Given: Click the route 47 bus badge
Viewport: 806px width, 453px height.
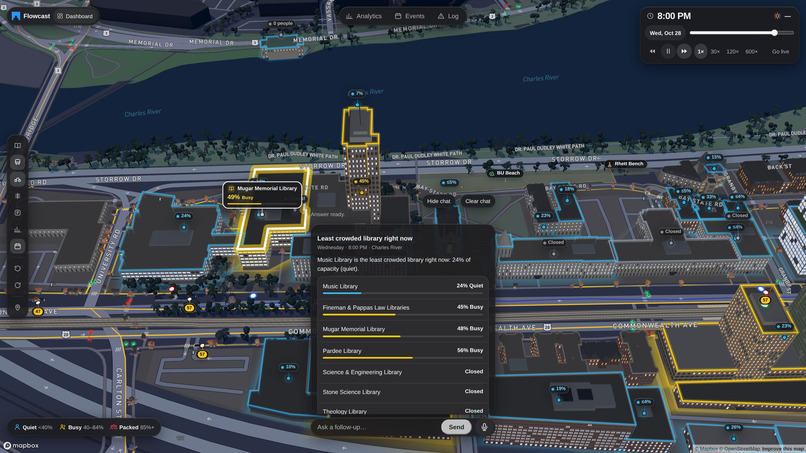Looking at the screenshot, I should pos(38,312).
